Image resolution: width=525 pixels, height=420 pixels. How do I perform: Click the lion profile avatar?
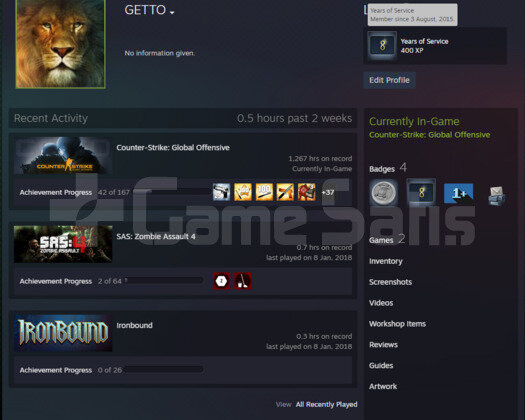[x=60, y=44]
